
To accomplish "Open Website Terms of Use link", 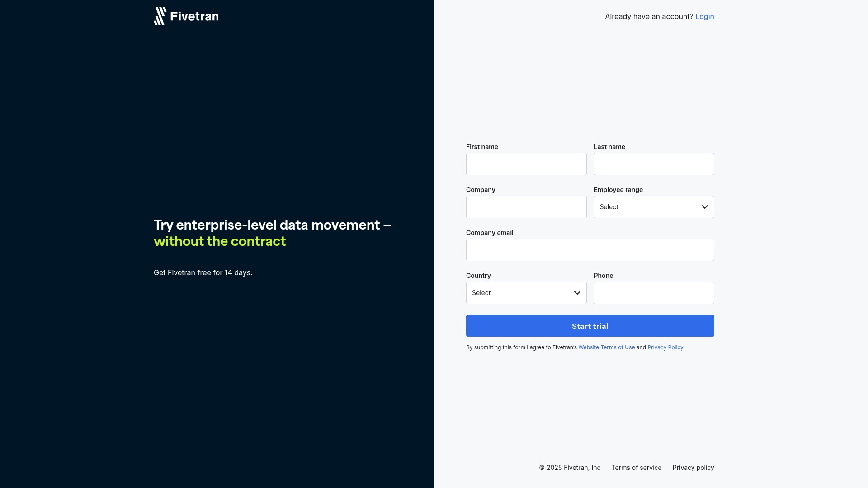I will tap(606, 347).
